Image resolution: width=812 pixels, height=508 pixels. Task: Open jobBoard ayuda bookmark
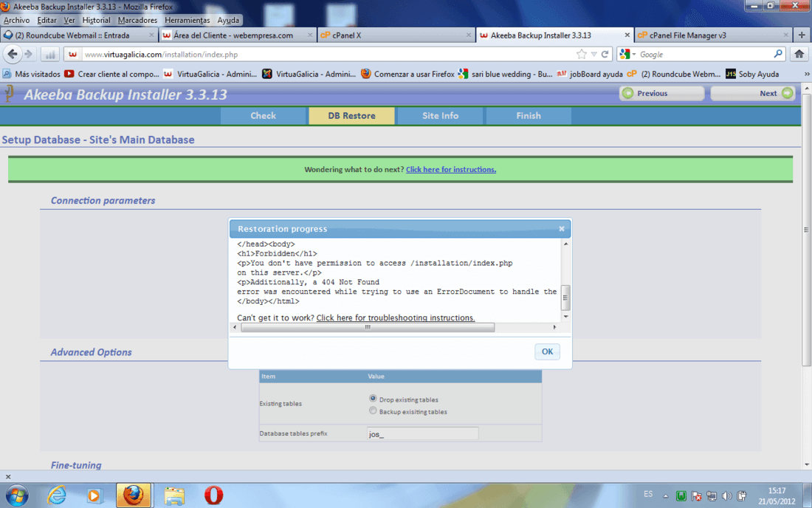pyautogui.click(x=590, y=74)
